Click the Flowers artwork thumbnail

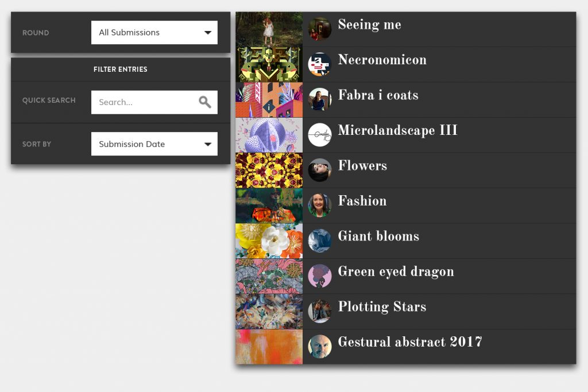pyautogui.click(x=269, y=170)
